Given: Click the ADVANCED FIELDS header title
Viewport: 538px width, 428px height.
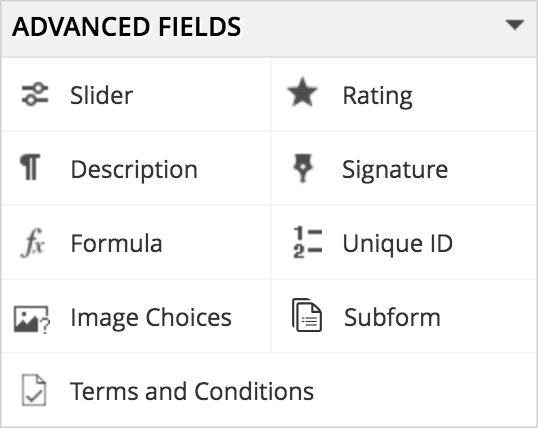Looking at the screenshot, I should point(127,27).
